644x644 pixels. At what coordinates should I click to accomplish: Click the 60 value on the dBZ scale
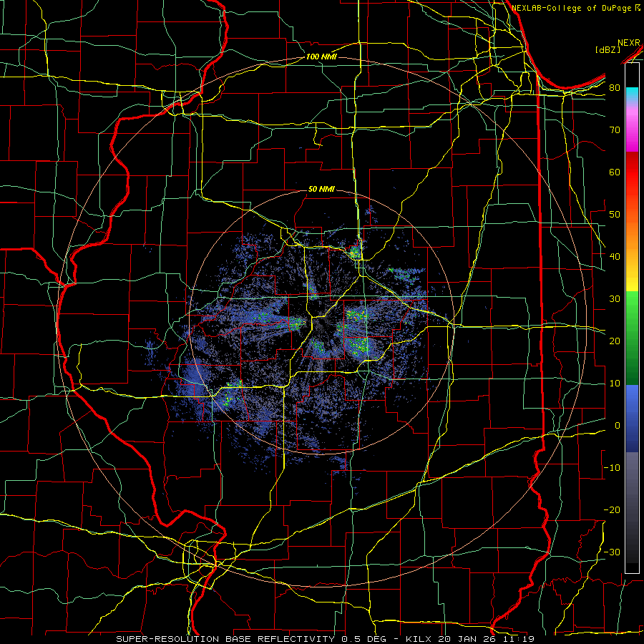[x=615, y=172]
